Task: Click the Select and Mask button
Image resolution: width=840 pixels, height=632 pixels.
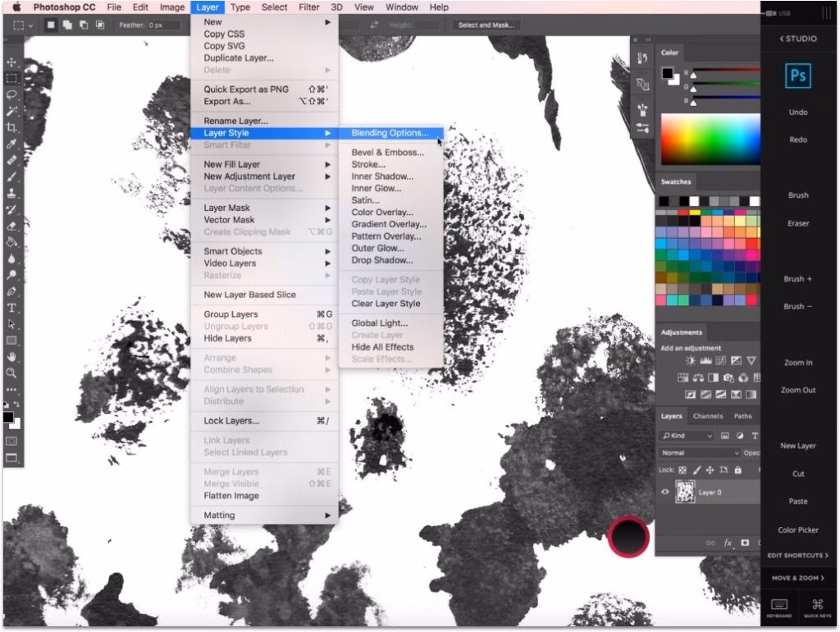Action: 486,25
